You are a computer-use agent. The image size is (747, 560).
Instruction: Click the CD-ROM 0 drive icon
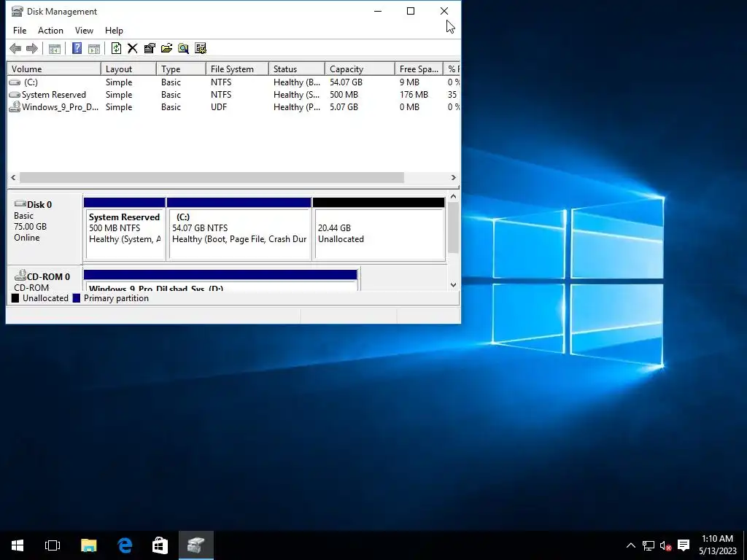pyautogui.click(x=20, y=275)
